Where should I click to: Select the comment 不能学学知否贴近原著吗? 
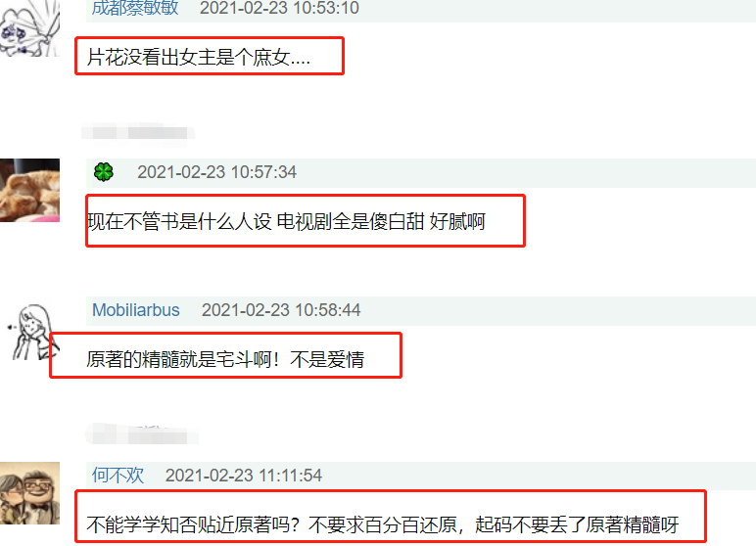383,524
